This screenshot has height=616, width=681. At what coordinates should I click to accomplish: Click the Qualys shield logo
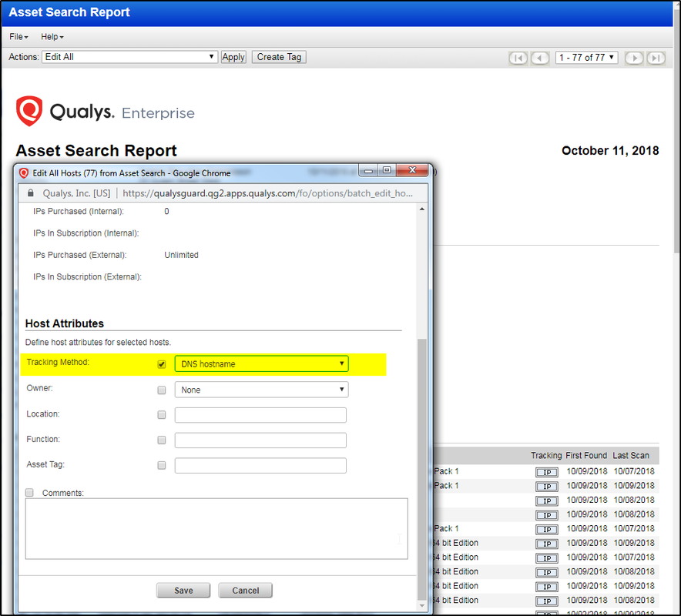click(29, 111)
